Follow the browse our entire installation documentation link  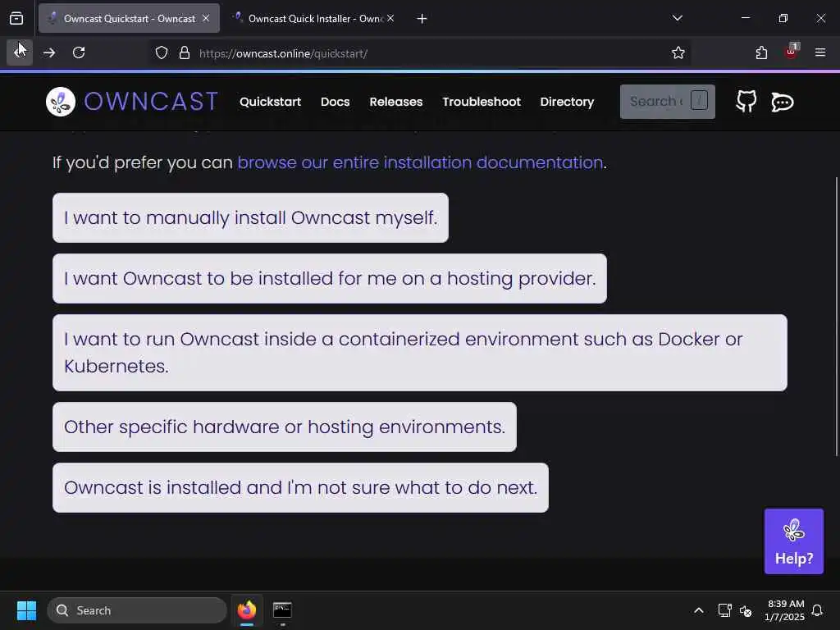(421, 162)
